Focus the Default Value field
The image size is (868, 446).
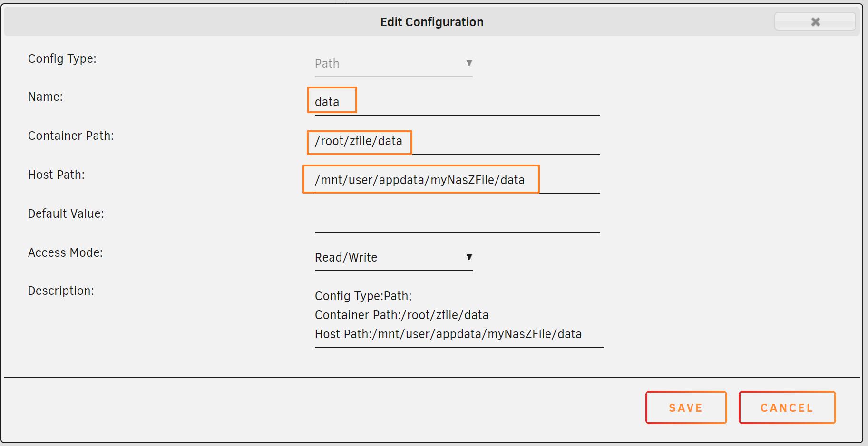pyautogui.click(x=457, y=219)
